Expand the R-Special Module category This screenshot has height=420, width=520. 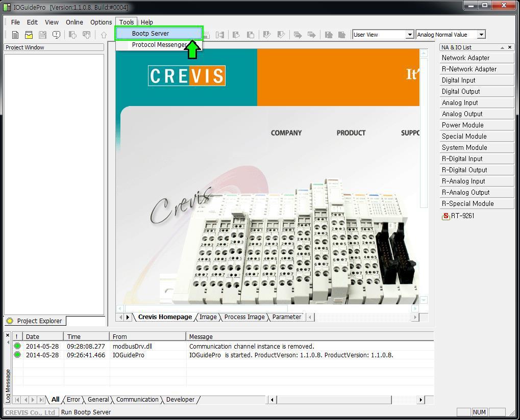click(x=477, y=204)
